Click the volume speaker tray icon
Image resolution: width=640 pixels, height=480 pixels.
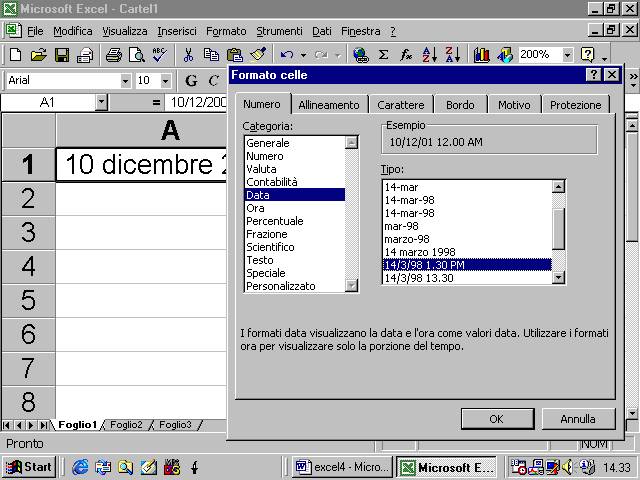tap(567, 467)
